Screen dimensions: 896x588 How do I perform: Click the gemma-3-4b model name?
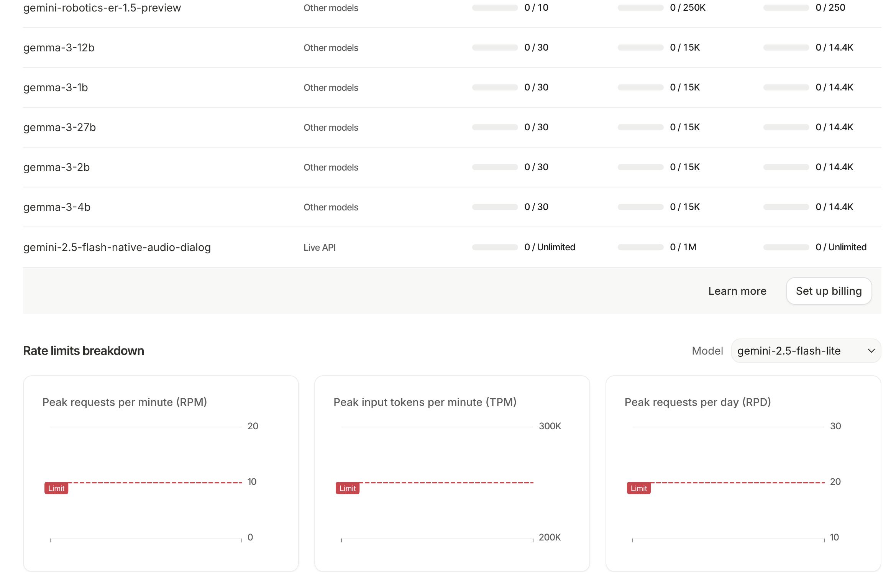57,207
